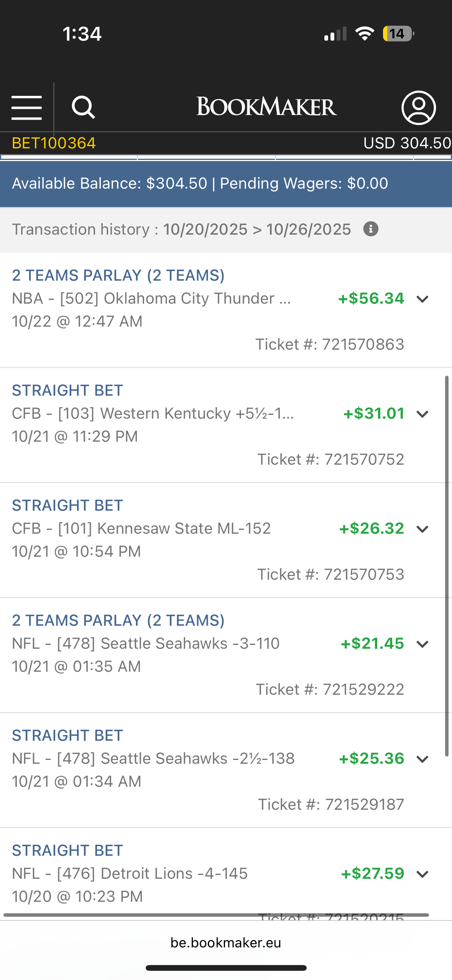Open the first 2 TEAMS PARLAY heading

118,275
